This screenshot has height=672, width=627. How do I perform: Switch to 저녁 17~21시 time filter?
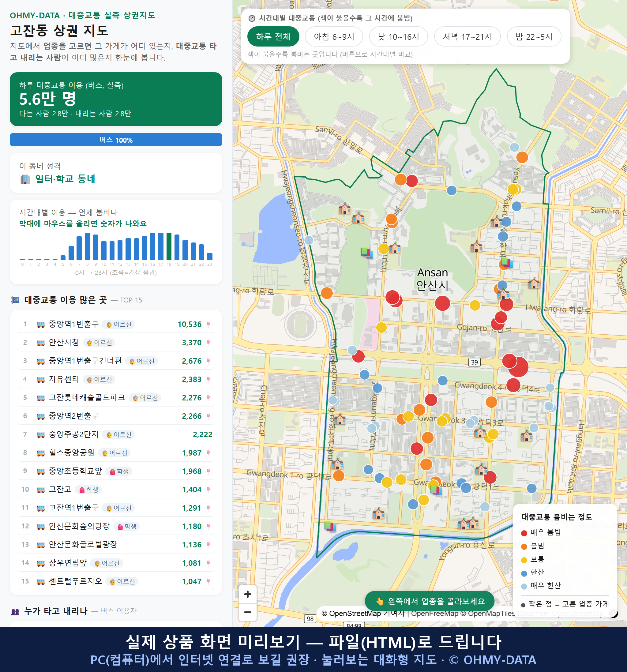pyautogui.click(x=467, y=36)
